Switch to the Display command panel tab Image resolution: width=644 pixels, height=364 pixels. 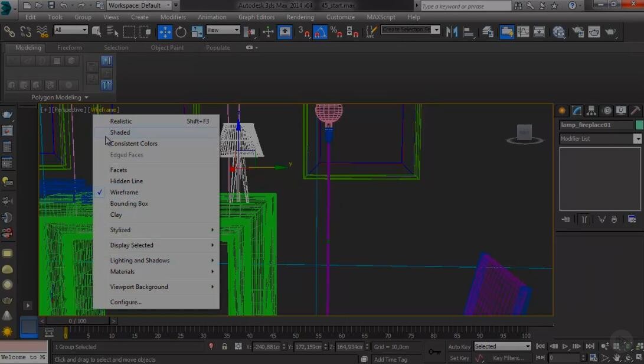point(621,110)
